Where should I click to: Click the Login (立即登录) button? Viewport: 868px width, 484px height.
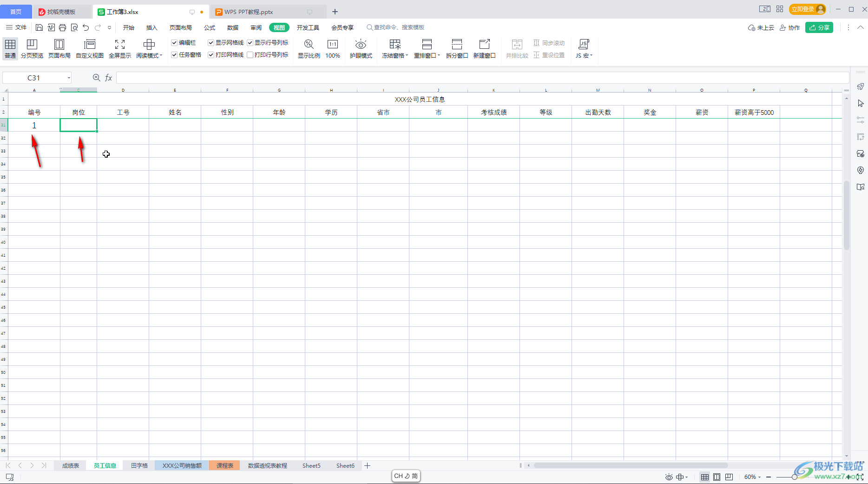808,9
